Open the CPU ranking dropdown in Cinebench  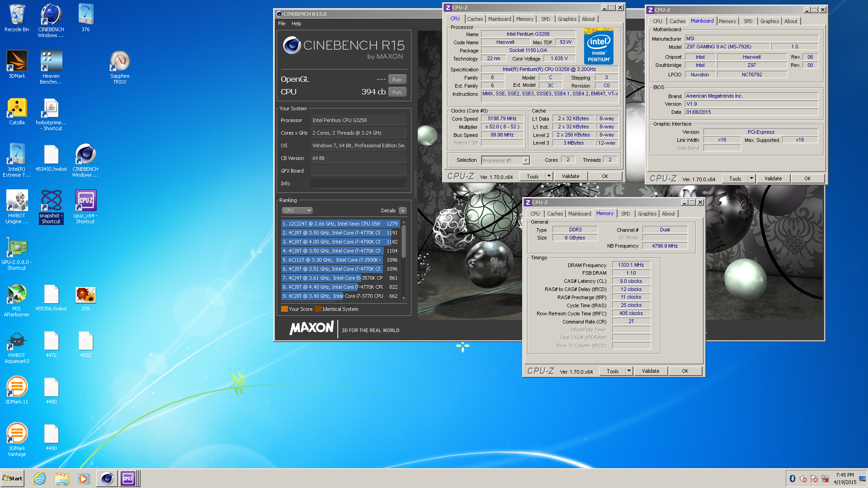(x=297, y=211)
